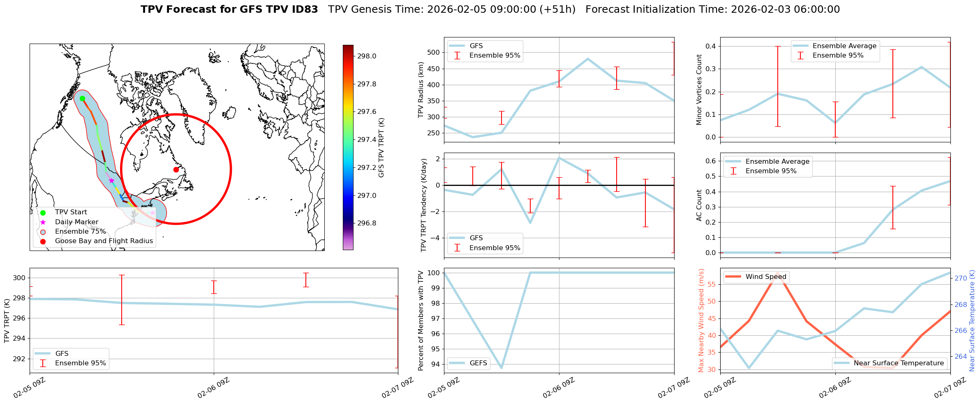Click the pink bottom end of the colorbar
This screenshot has width=980, height=404.
click(x=348, y=247)
